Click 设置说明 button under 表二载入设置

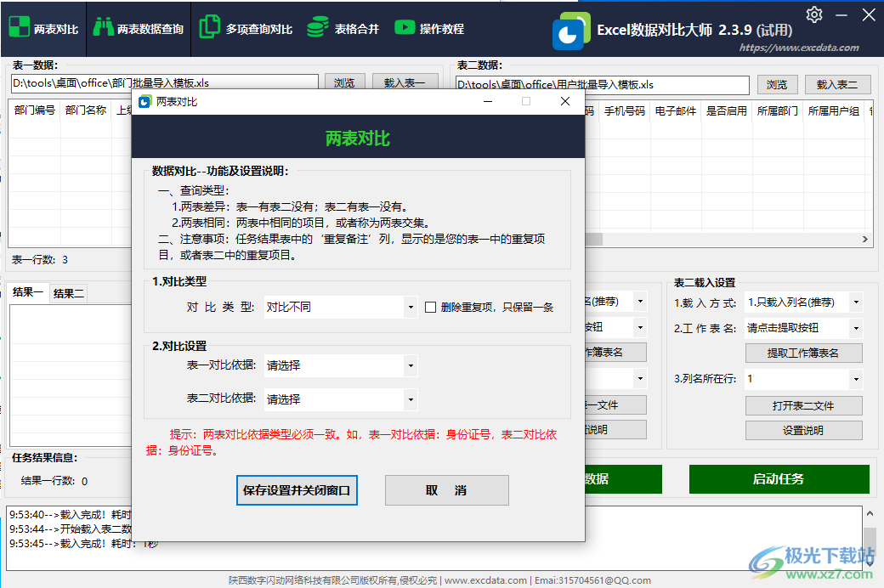pyautogui.click(x=803, y=431)
